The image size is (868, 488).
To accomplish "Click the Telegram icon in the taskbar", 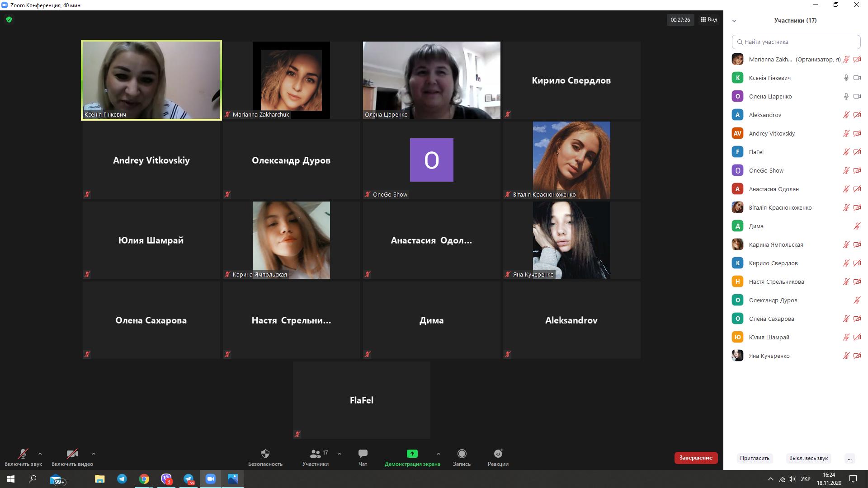I will pyautogui.click(x=122, y=479).
